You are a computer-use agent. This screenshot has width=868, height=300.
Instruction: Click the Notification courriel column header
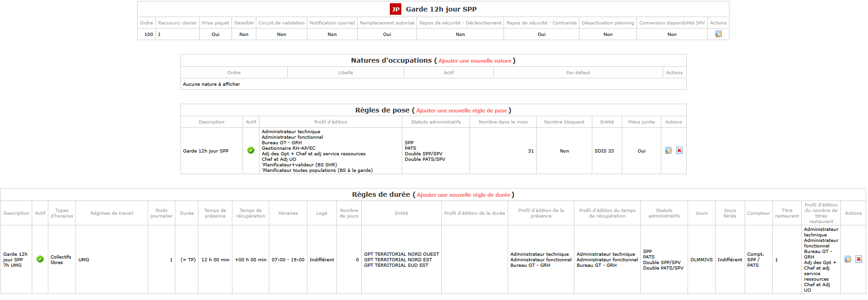[332, 23]
